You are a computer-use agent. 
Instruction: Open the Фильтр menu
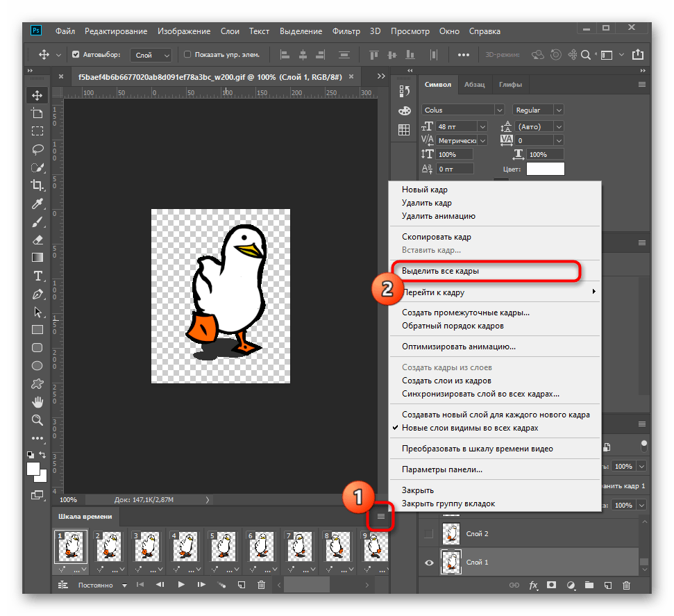(x=346, y=31)
